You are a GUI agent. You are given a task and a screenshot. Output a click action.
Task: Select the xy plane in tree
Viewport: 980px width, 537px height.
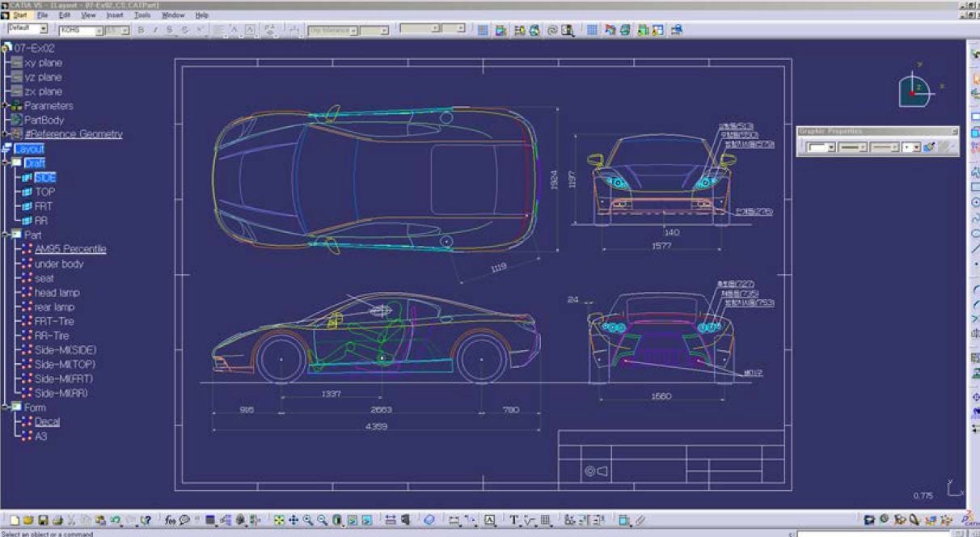43,62
